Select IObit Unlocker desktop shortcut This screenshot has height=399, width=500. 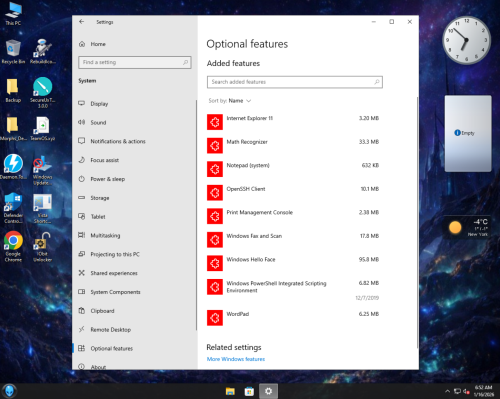(x=42, y=246)
